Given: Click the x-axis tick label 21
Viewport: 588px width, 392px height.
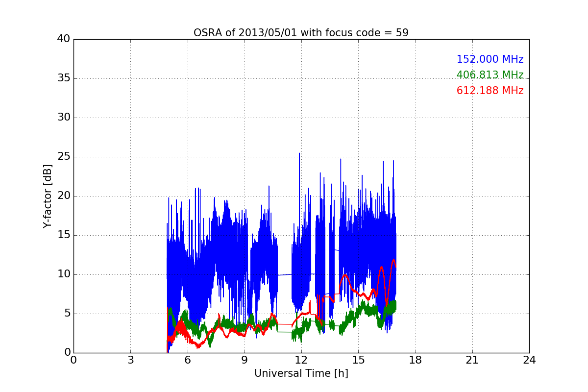Looking at the screenshot, I should click(x=472, y=360).
